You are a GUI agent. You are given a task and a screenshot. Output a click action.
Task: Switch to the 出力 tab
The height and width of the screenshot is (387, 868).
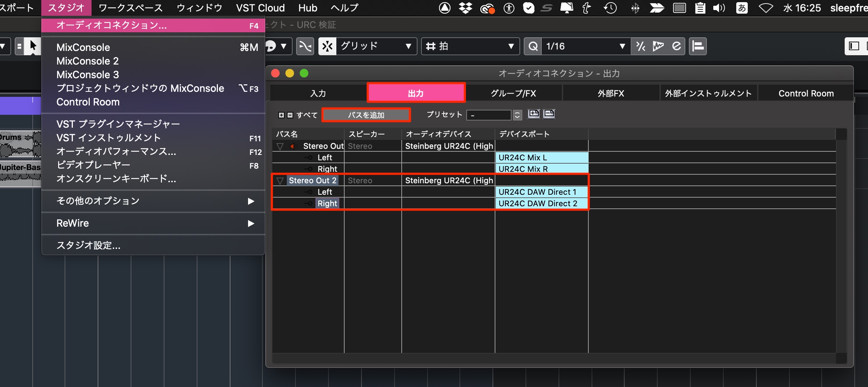[x=416, y=93]
